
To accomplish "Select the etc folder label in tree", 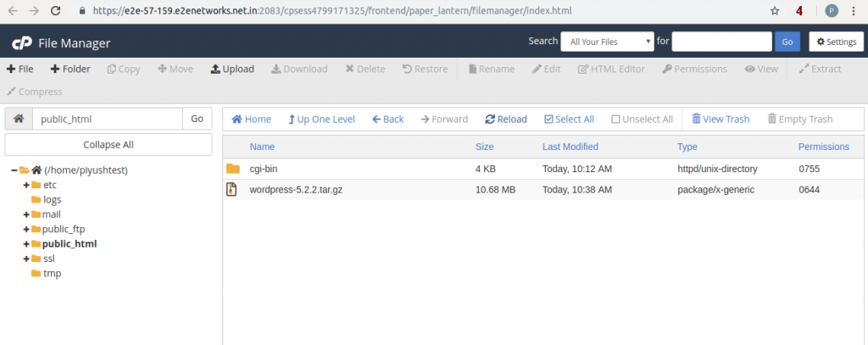I will [x=50, y=185].
